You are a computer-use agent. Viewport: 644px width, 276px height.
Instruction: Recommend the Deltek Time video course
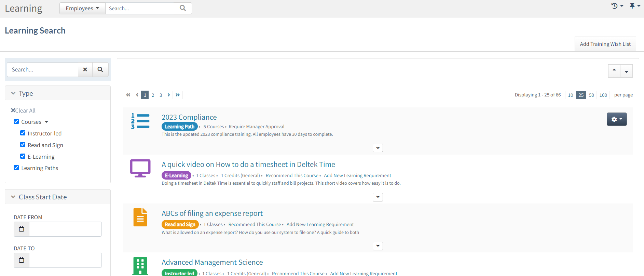(x=292, y=175)
